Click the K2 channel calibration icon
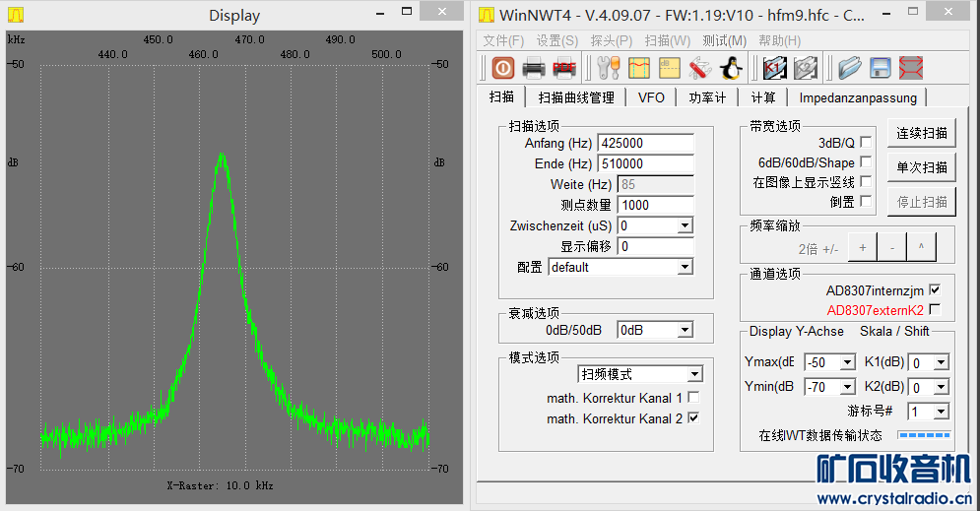 (806, 68)
